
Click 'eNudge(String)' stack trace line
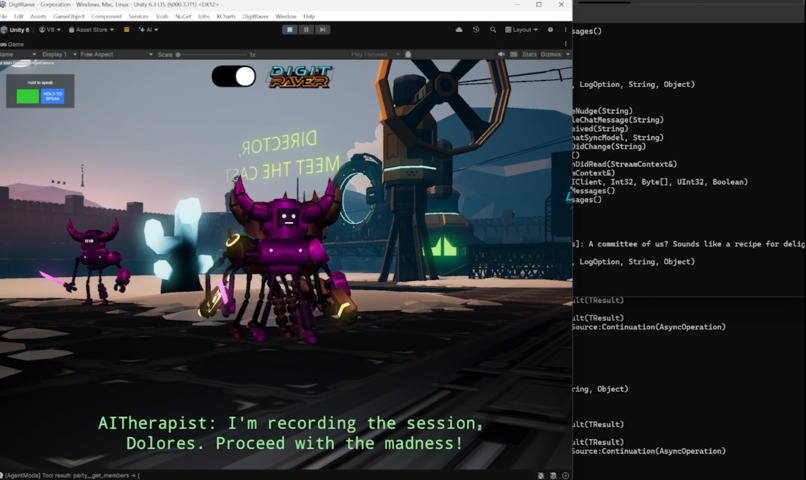[603, 111]
